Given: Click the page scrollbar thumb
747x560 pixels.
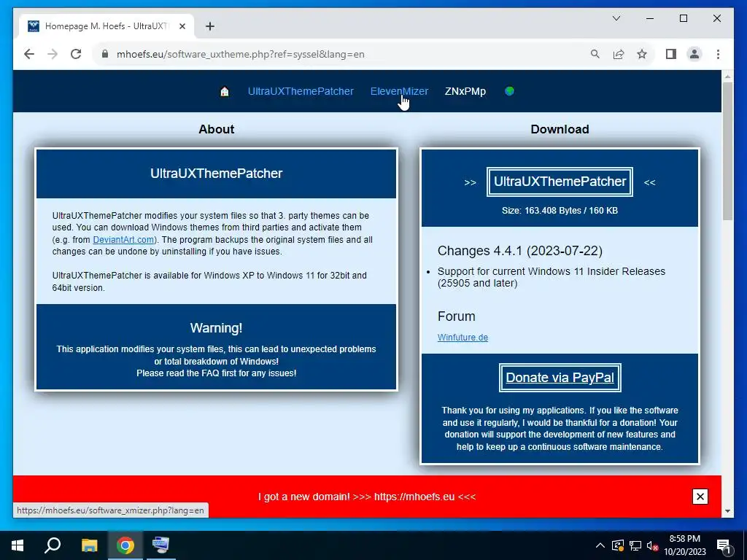Looking at the screenshot, I should (x=727, y=151).
